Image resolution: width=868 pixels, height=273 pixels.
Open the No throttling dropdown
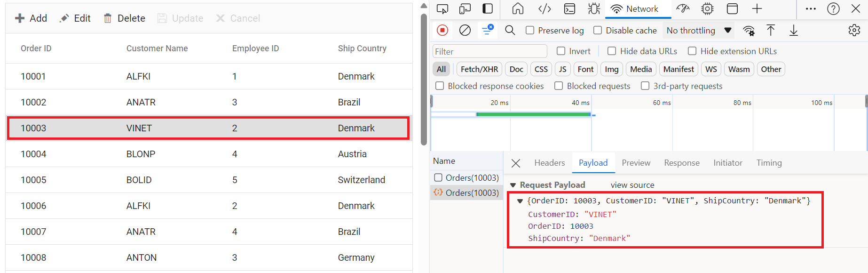coord(699,30)
